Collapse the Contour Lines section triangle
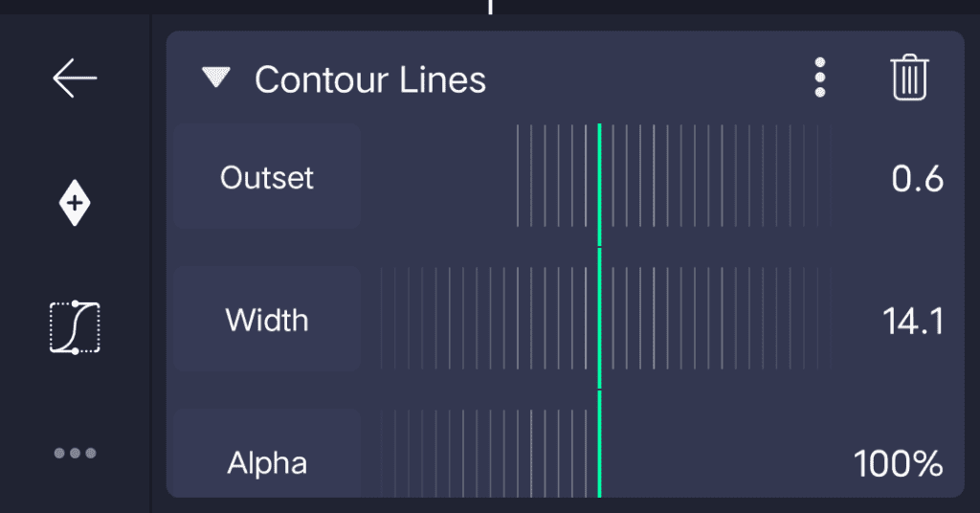980x513 pixels. click(217, 78)
